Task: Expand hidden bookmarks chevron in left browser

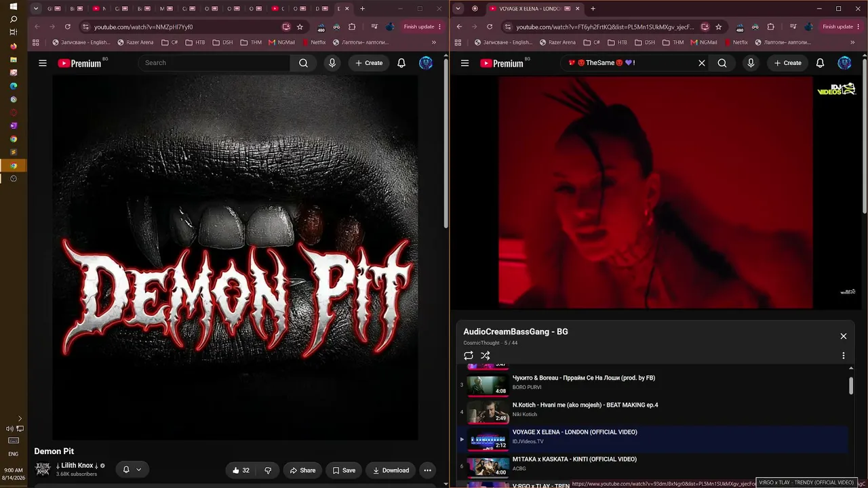Action: (x=434, y=42)
